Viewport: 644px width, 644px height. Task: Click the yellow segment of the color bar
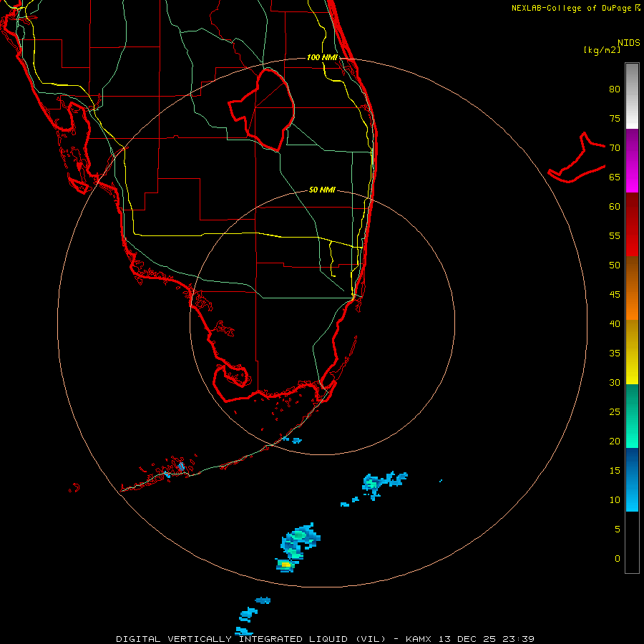pyautogui.click(x=632, y=352)
